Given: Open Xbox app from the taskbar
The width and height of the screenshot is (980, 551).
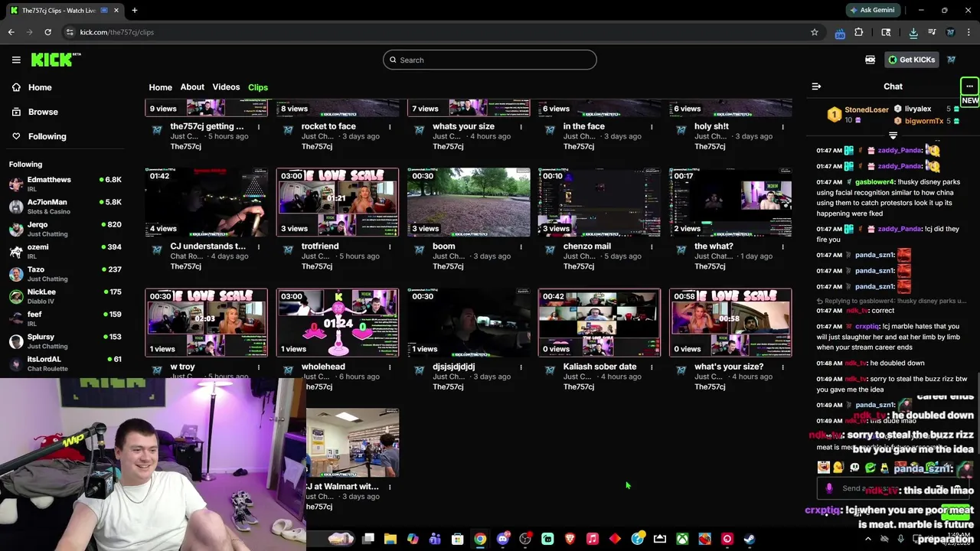Looking at the screenshot, I should (681, 539).
